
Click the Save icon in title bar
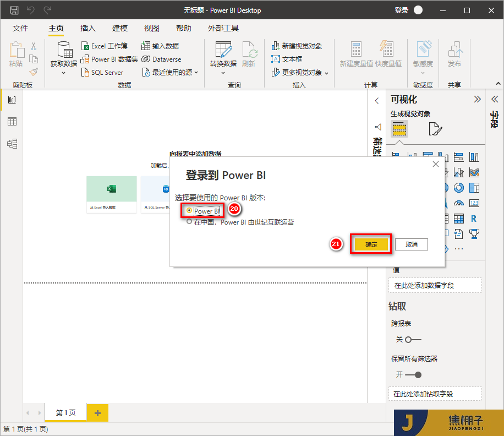pos(14,10)
